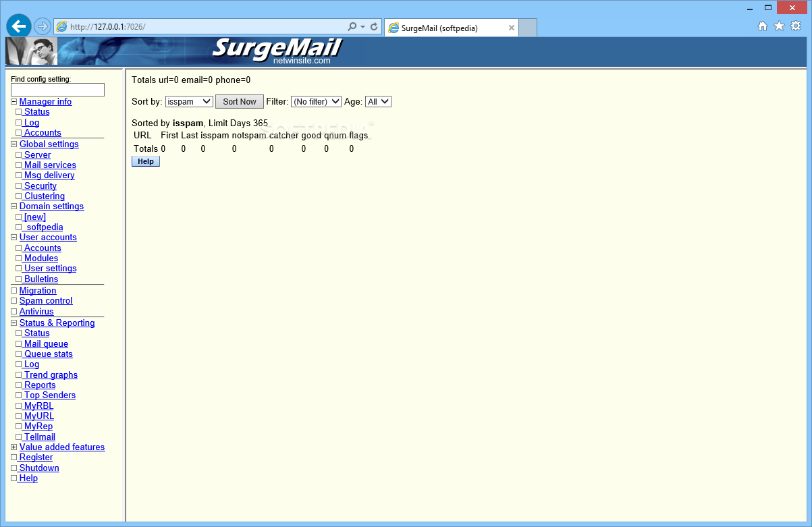
Task: Open the MyRBL link
Action: pos(38,406)
